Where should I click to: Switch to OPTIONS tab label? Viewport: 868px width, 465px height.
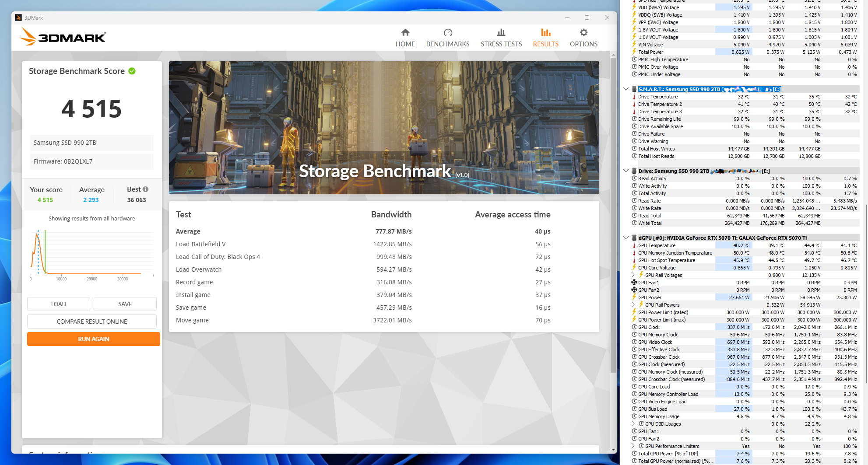pos(583,44)
